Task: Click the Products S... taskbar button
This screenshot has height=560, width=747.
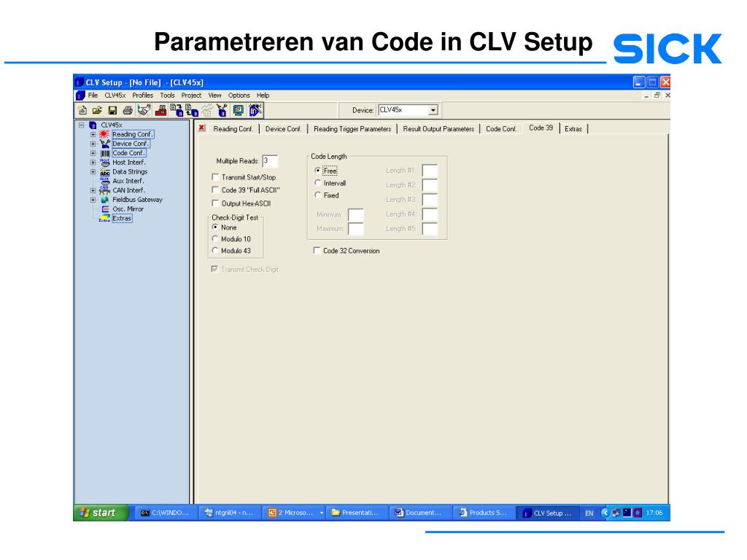Action: click(x=484, y=513)
